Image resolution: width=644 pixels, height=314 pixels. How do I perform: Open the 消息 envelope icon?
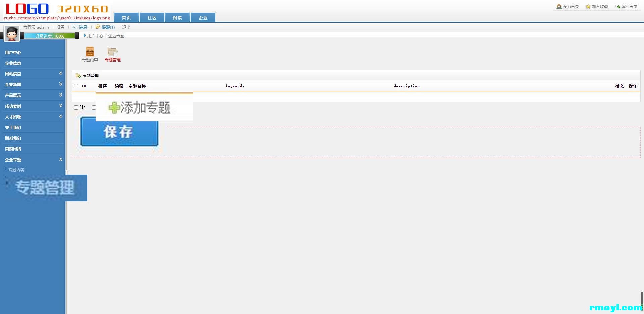click(75, 27)
